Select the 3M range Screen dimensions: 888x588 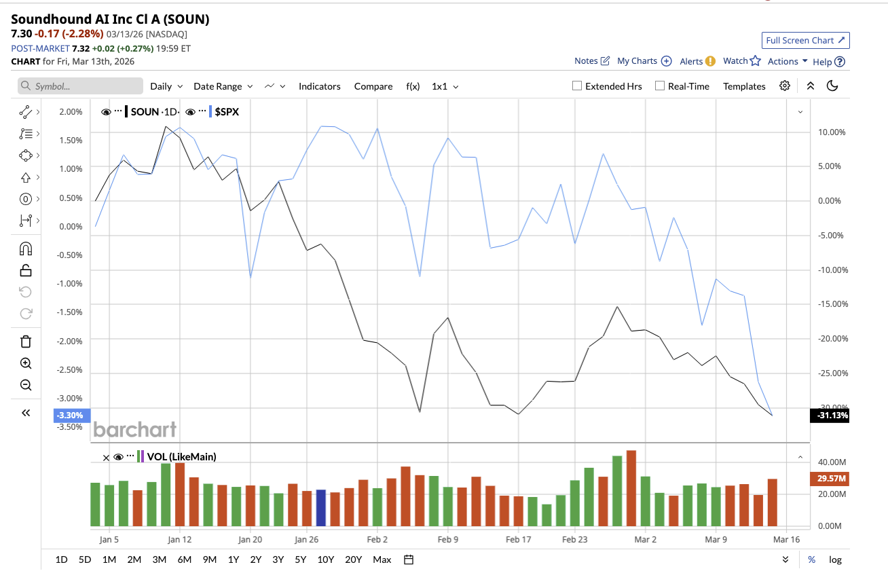point(160,559)
